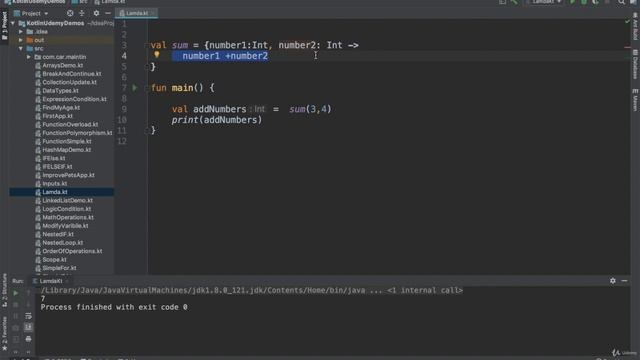Toggle the Structure tool window button
Viewport: 640px width, 360px height.
click(x=4, y=291)
